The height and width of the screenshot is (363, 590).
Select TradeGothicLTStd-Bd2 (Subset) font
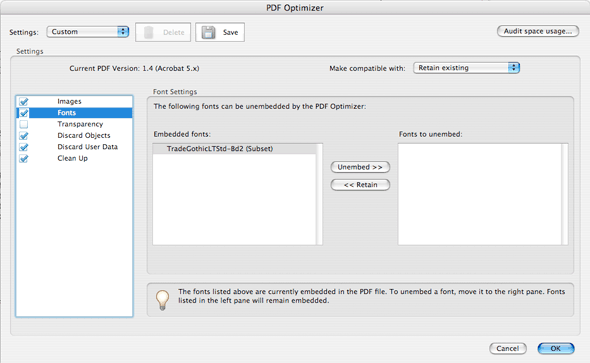[235, 149]
